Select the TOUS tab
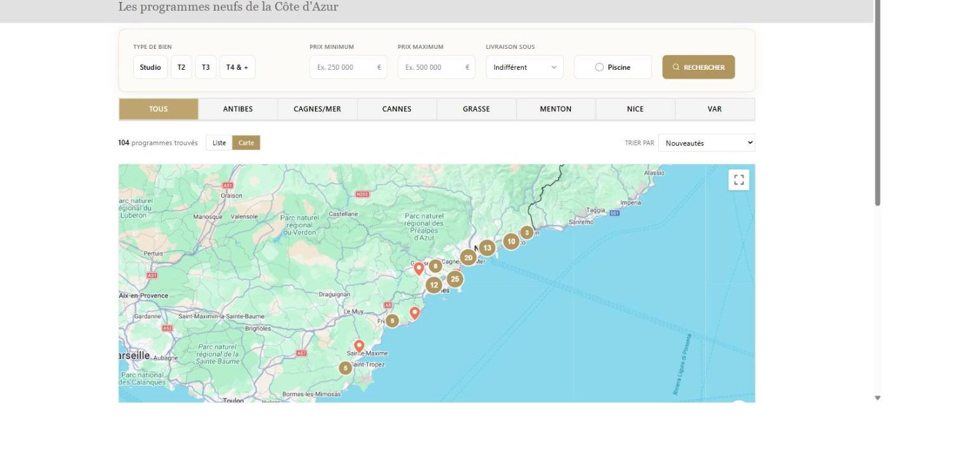 [x=159, y=109]
